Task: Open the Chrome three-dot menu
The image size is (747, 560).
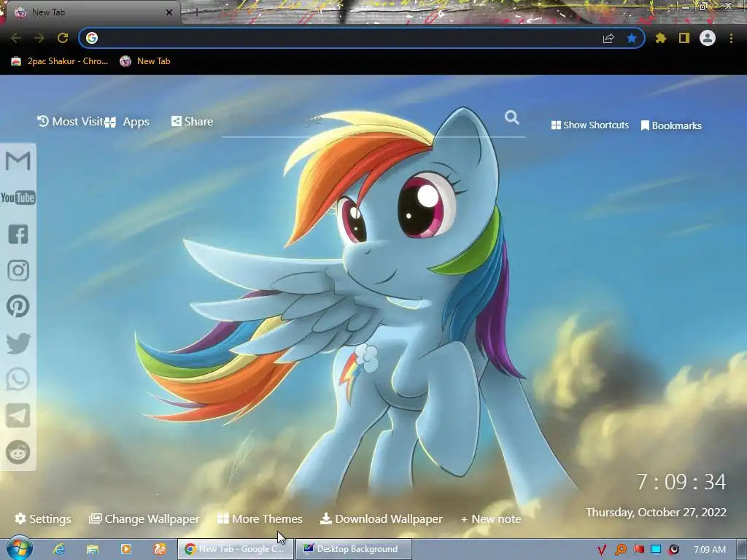Action: pos(731,38)
